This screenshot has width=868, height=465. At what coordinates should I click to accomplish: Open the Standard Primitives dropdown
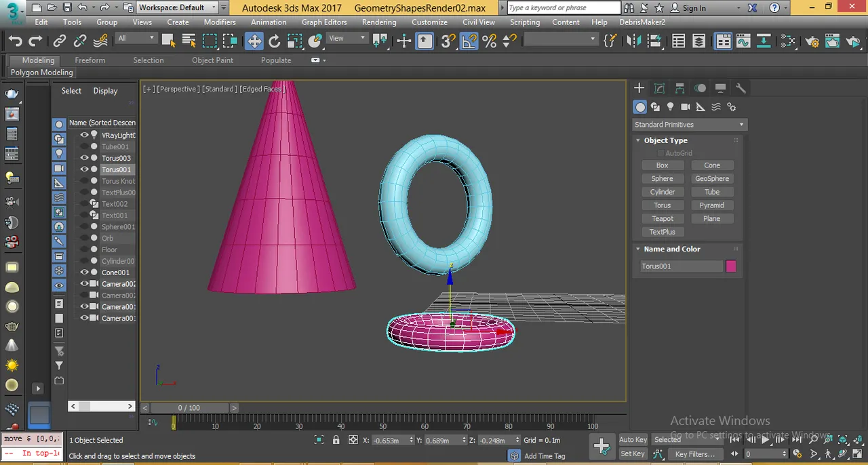[x=689, y=125]
